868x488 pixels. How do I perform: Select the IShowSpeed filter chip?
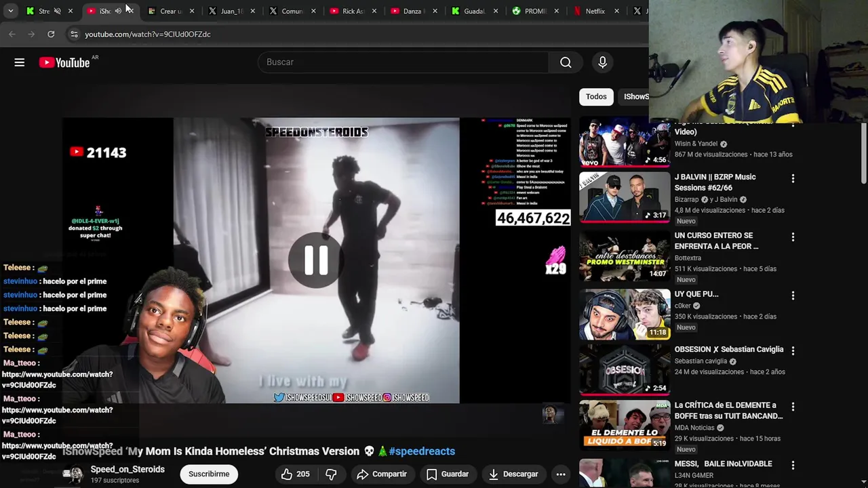635,96
